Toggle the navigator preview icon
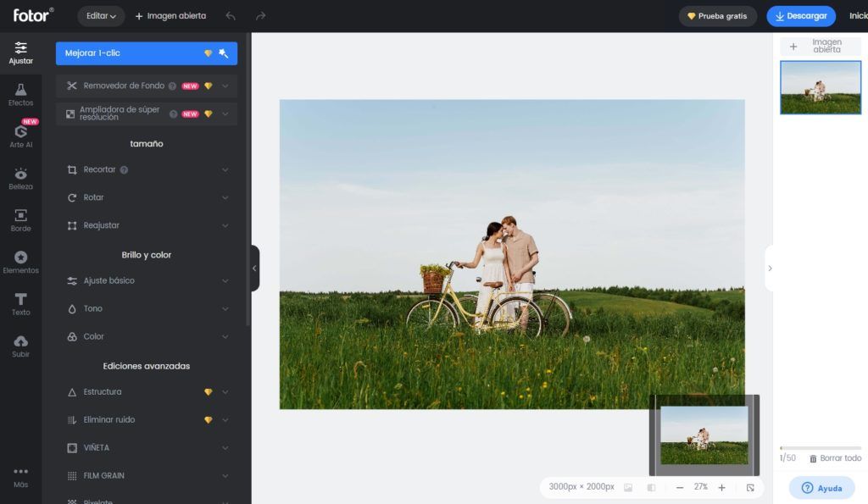Viewport: 868px width, 504px height. click(x=750, y=488)
